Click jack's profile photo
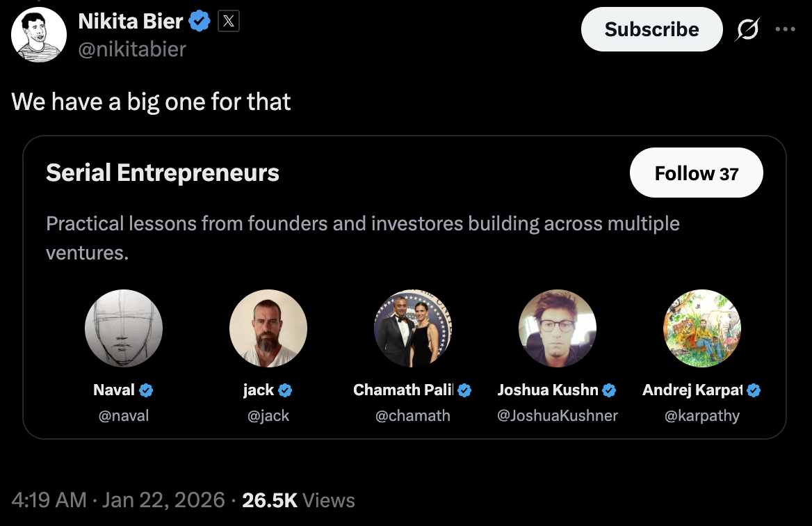The height and width of the screenshot is (526, 812). (268, 328)
